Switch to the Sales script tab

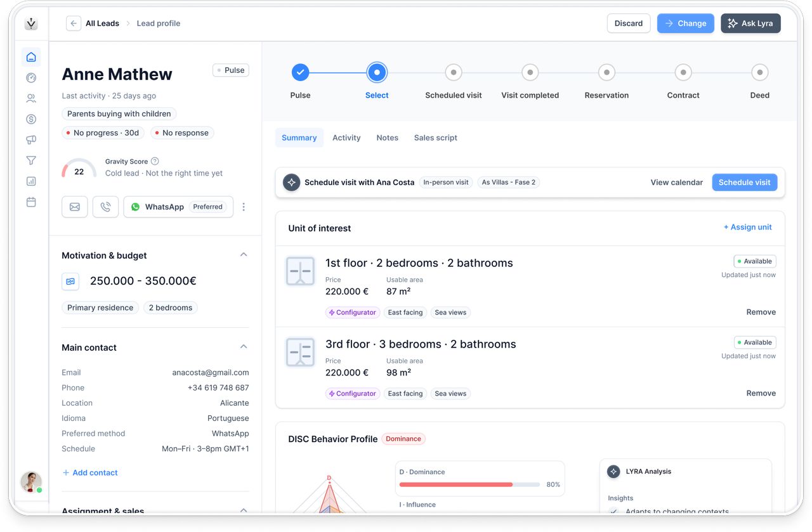tap(436, 138)
